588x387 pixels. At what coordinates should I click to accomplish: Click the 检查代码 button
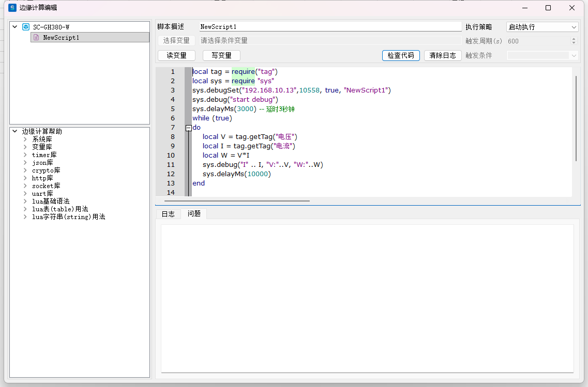pyautogui.click(x=401, y=55)
